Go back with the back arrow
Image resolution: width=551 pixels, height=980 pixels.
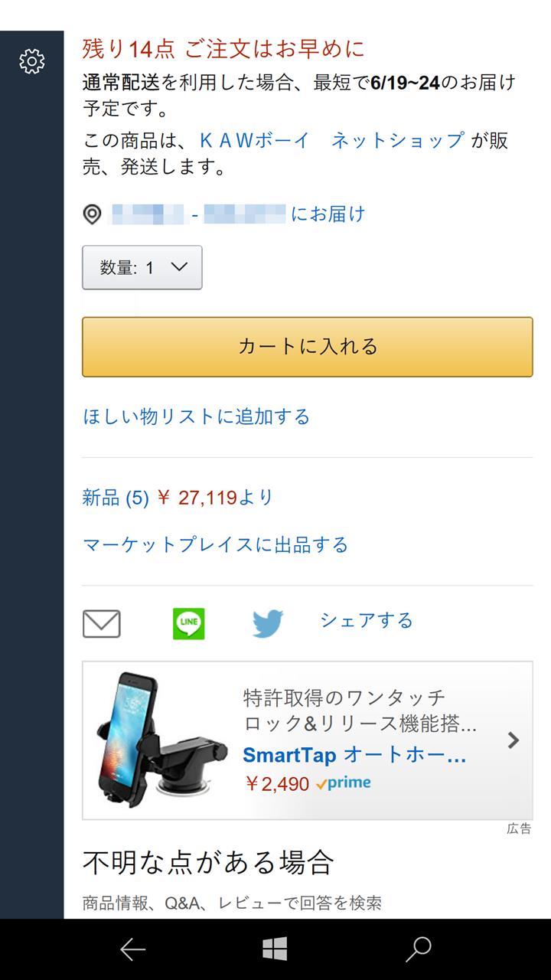(x=132, y=949)
